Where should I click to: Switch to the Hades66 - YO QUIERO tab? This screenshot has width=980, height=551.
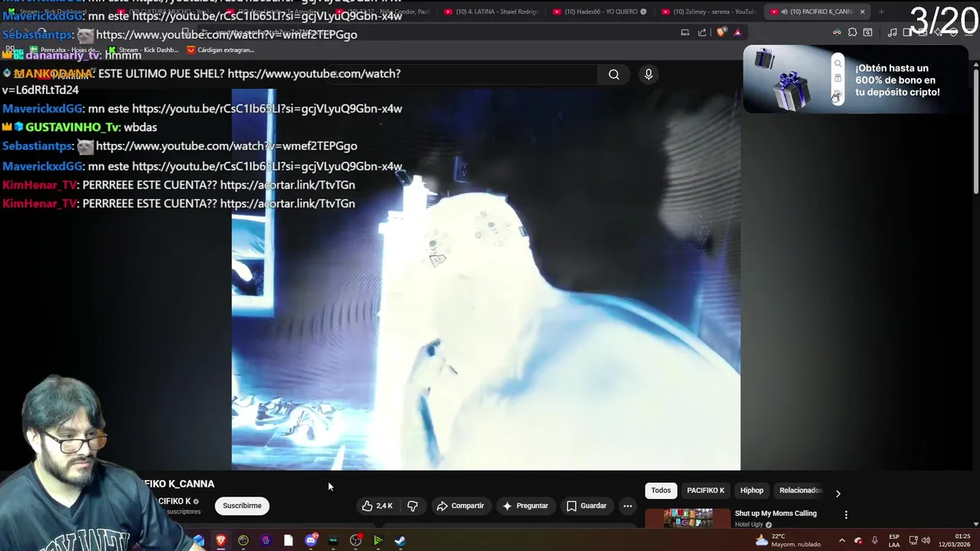[x=599, y=11]
